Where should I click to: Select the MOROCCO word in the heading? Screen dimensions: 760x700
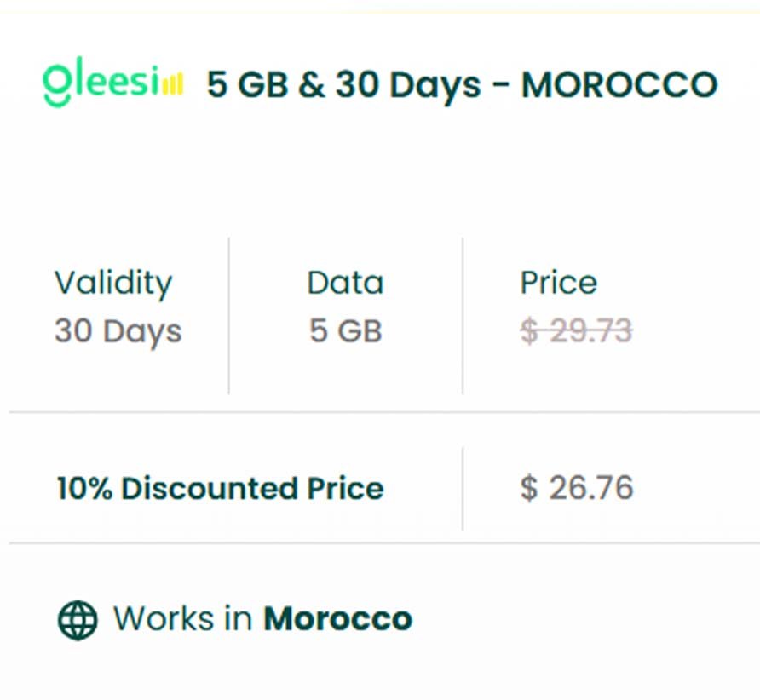coord(619,85)
